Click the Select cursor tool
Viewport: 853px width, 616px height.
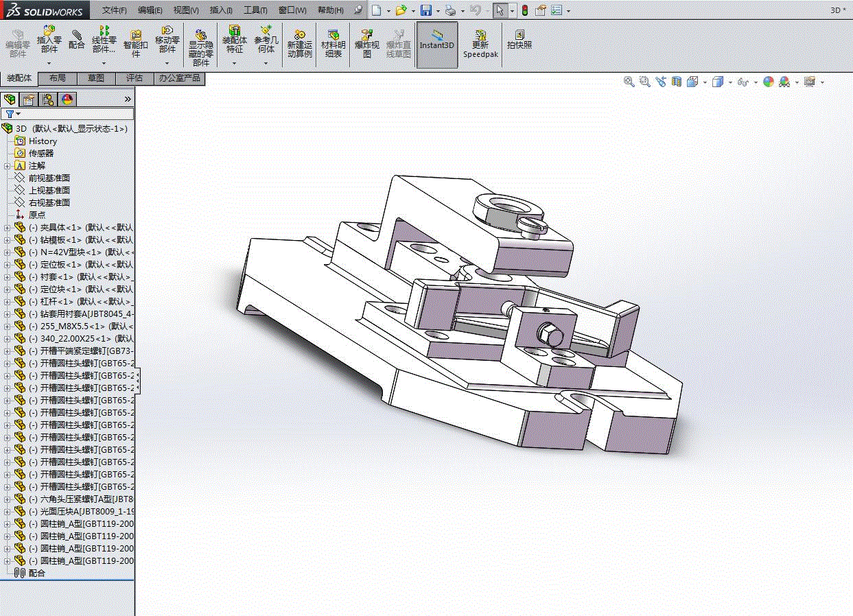(500, 10)
